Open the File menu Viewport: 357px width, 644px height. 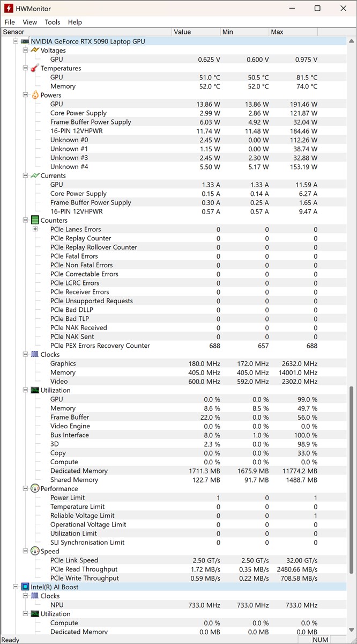(10, 22)
